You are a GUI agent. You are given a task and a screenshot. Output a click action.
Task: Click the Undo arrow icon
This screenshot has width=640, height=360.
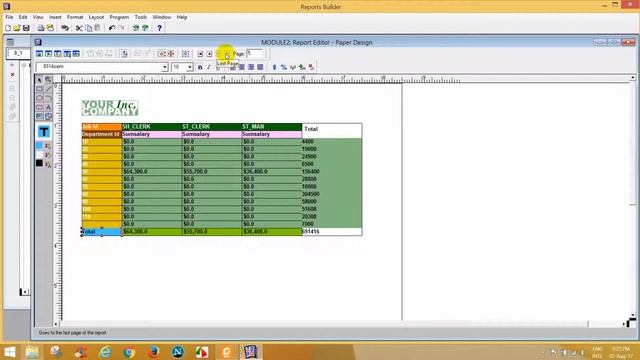pos(111,28)
